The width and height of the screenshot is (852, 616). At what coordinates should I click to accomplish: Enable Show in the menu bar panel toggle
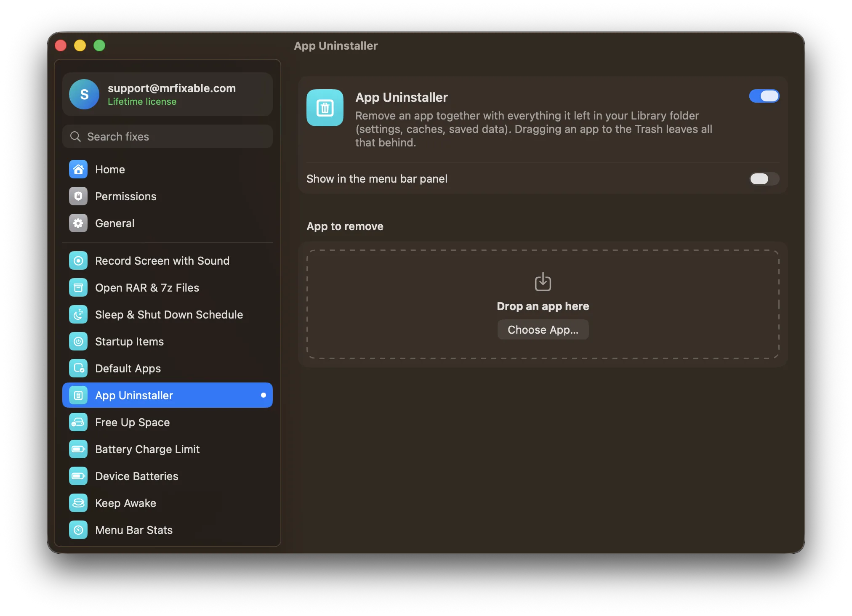(x=764, y=179)
